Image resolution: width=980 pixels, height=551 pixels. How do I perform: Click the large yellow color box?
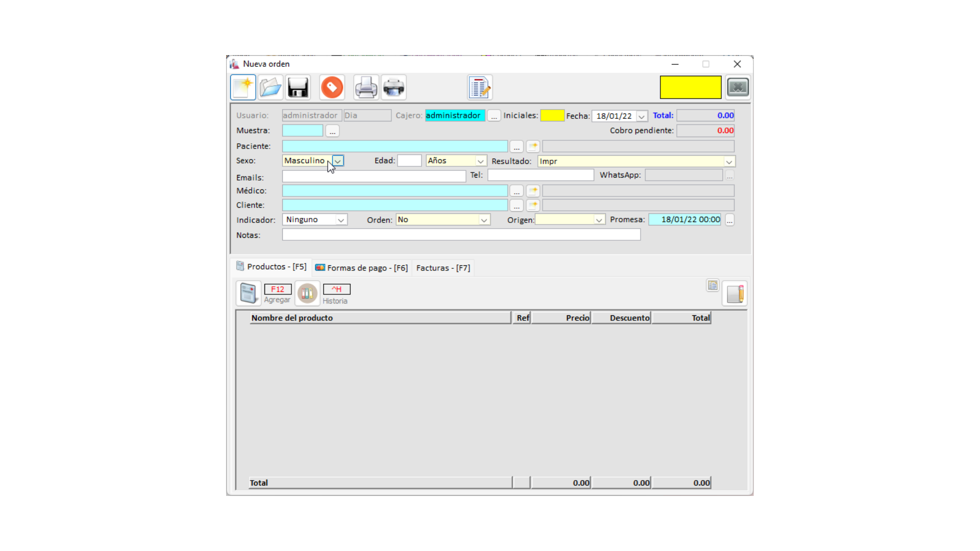[690, 87]
